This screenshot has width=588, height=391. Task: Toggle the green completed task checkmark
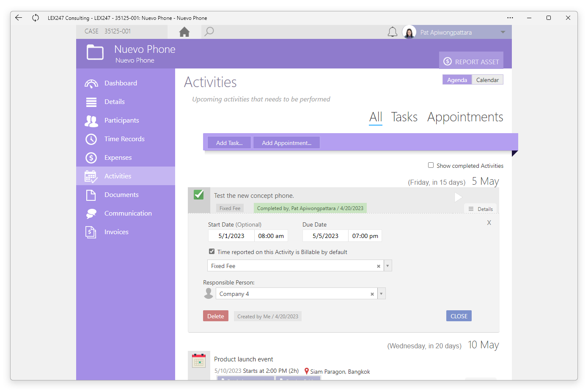199,195
